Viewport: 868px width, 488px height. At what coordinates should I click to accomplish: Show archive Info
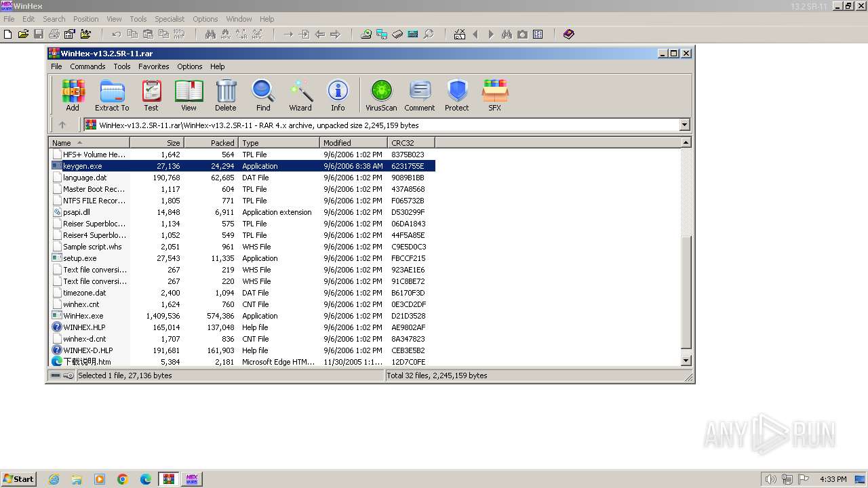(338, 95)
